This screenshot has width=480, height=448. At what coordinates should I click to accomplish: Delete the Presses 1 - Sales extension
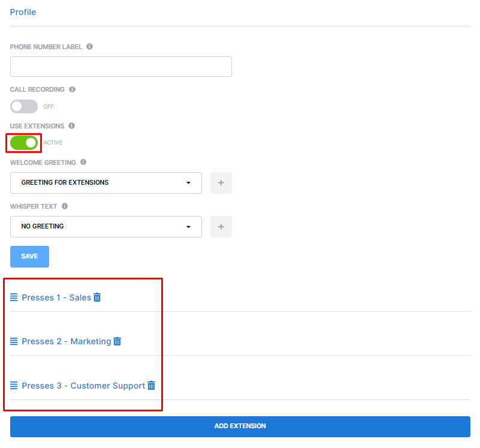coord(97,297)
